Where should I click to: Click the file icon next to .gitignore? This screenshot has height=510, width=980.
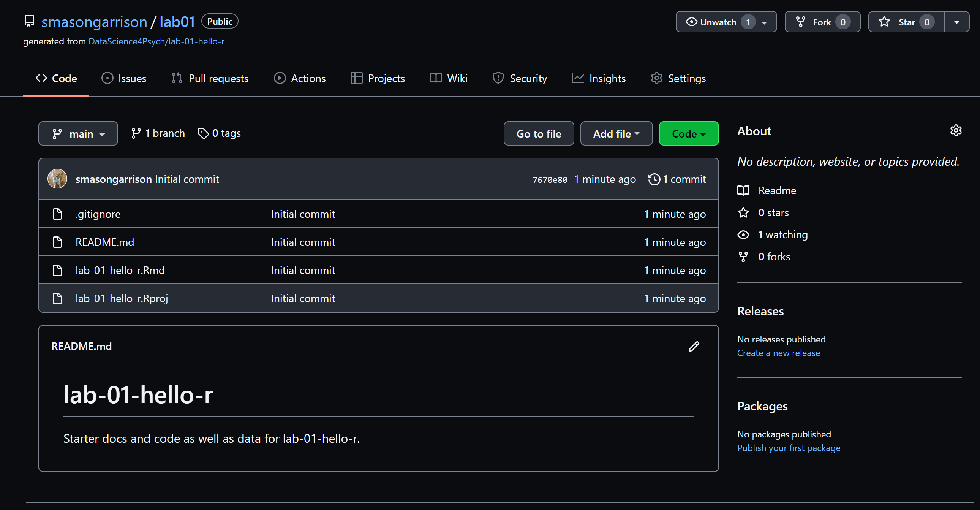click(x=57, y=214)
